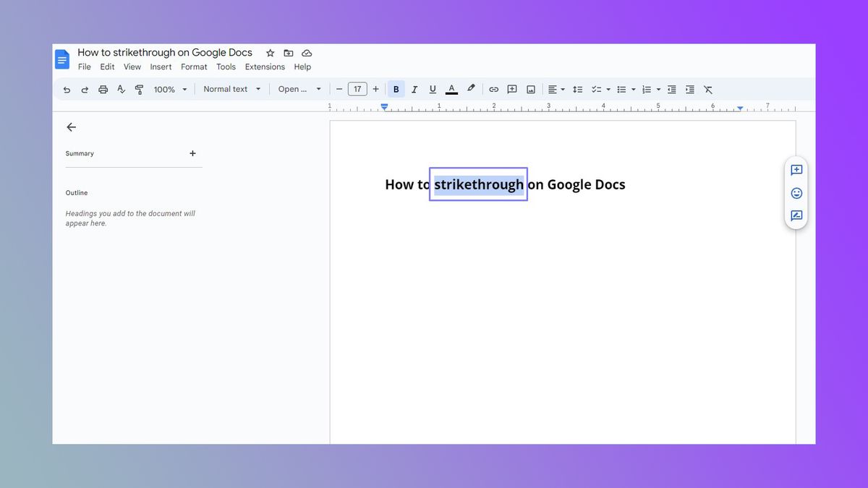Click the words Google Docs in heading
The image size is (868, 488).
point(586,184)
